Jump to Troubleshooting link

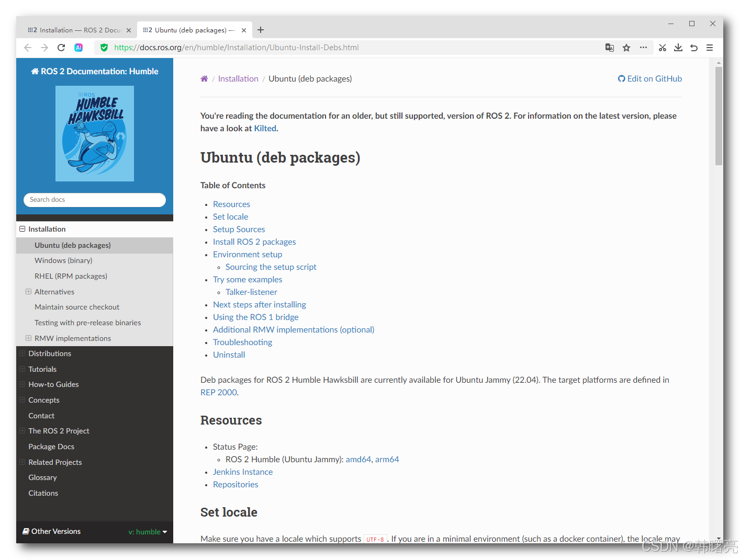pos(242,342)
